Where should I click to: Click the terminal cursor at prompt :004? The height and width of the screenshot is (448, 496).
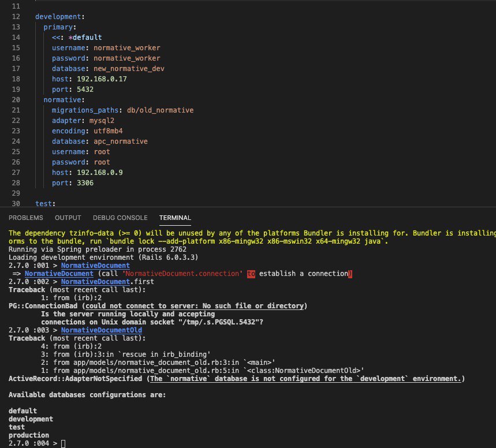click(x=64, y=443)
